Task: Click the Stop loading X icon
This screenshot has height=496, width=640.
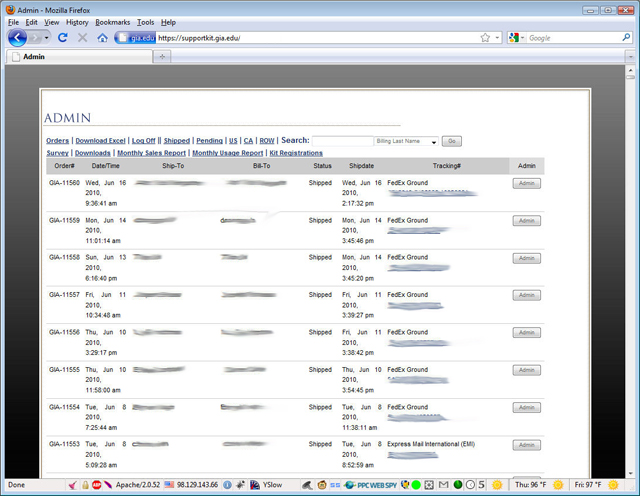Action: 82,38
